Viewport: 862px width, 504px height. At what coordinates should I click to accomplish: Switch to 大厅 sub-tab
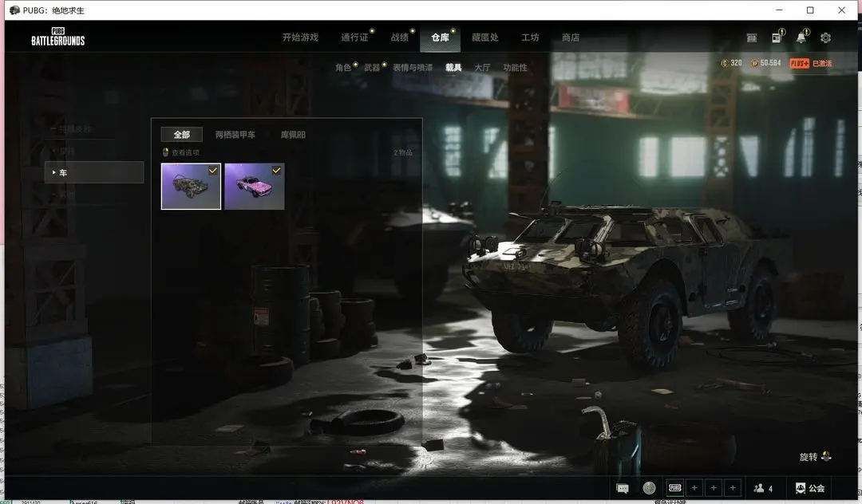(482, 68)
